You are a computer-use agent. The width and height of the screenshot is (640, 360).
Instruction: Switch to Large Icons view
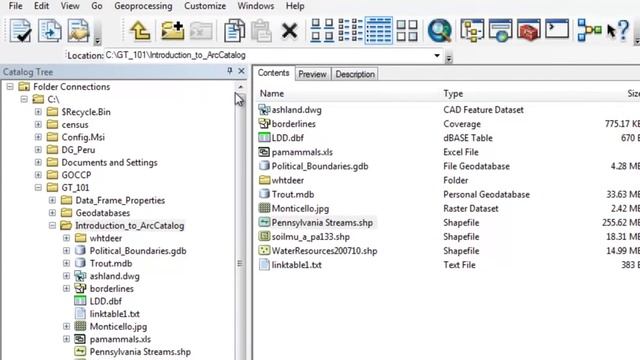click(322, 30)
